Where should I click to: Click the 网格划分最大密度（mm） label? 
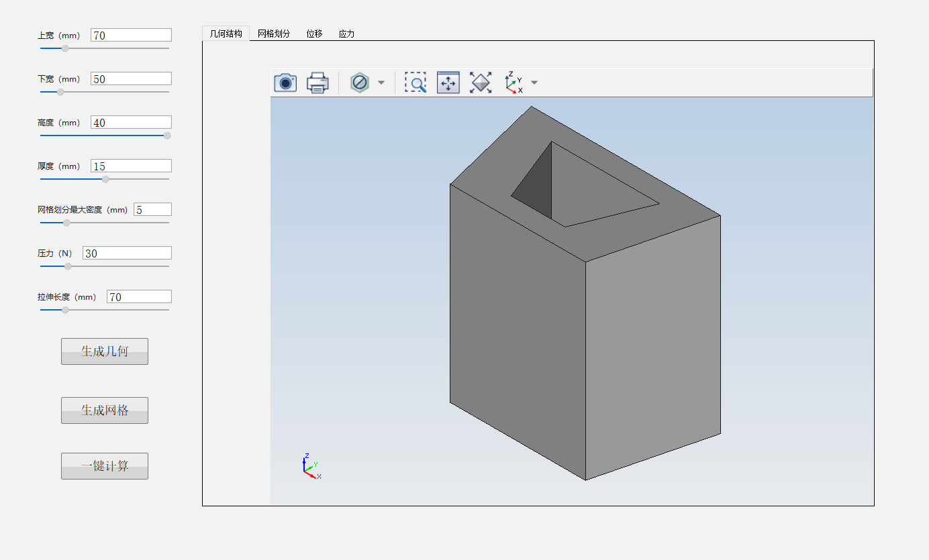83,210
